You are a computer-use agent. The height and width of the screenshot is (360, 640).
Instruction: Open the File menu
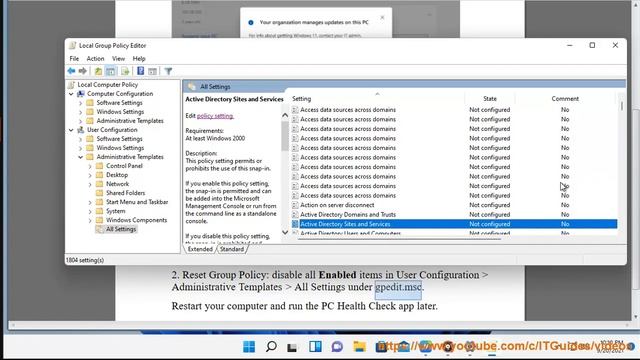[x=74, y=59]
